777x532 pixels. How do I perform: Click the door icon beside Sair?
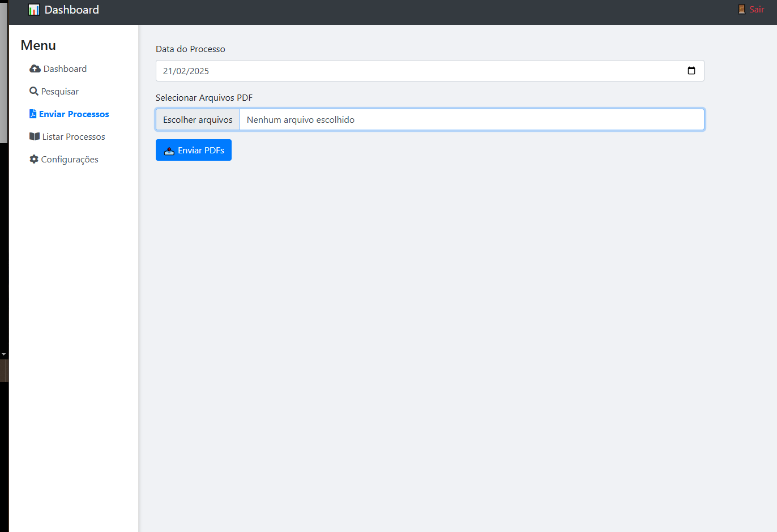[741, 9]
